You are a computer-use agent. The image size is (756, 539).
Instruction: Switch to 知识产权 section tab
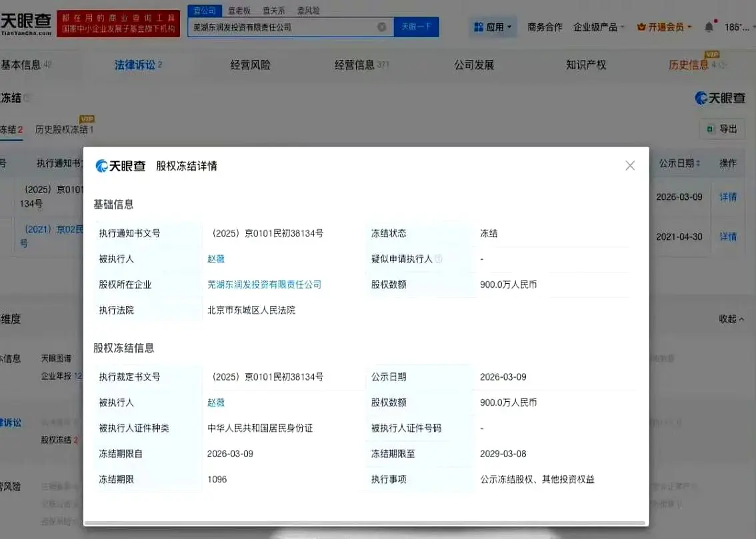(586, 65)
